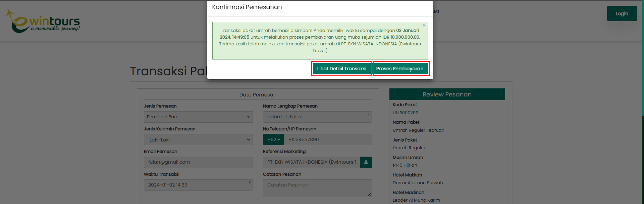Click the person icon beside Referensi Marketing
The image size is (644, 204).
(x=366, y=162)
